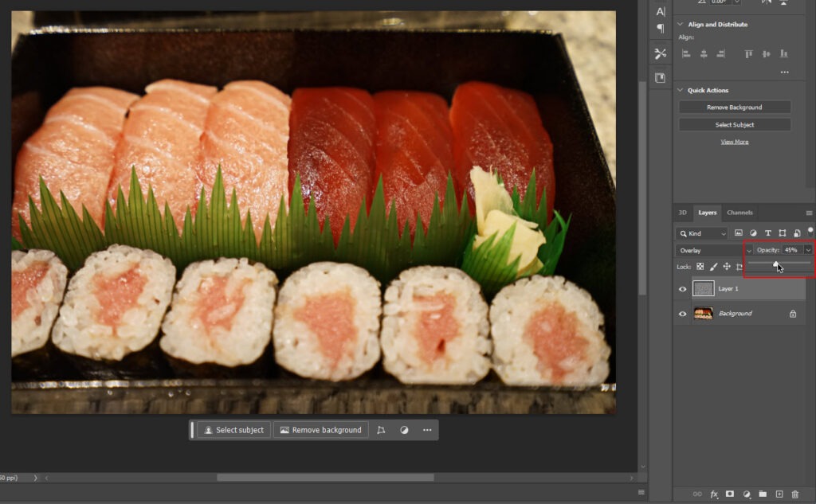
Task: Filter layers by type (T) icon
Action: 768,233
